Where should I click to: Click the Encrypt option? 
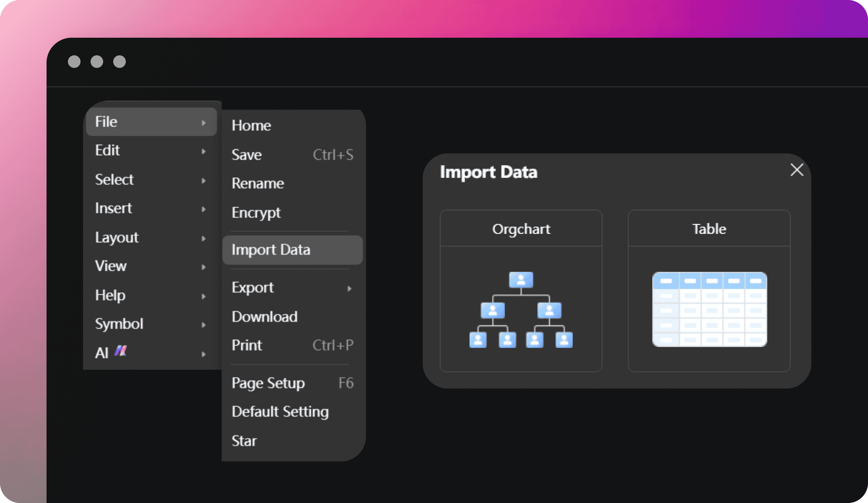click(x=256, y=211)
